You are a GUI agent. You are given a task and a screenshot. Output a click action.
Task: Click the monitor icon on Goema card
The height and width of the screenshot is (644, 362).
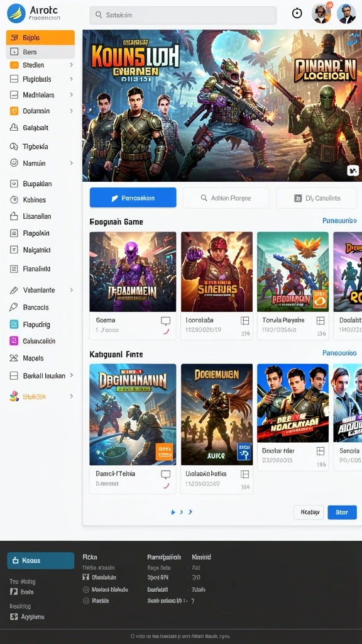pyautogui.click(x=165, y=321)
